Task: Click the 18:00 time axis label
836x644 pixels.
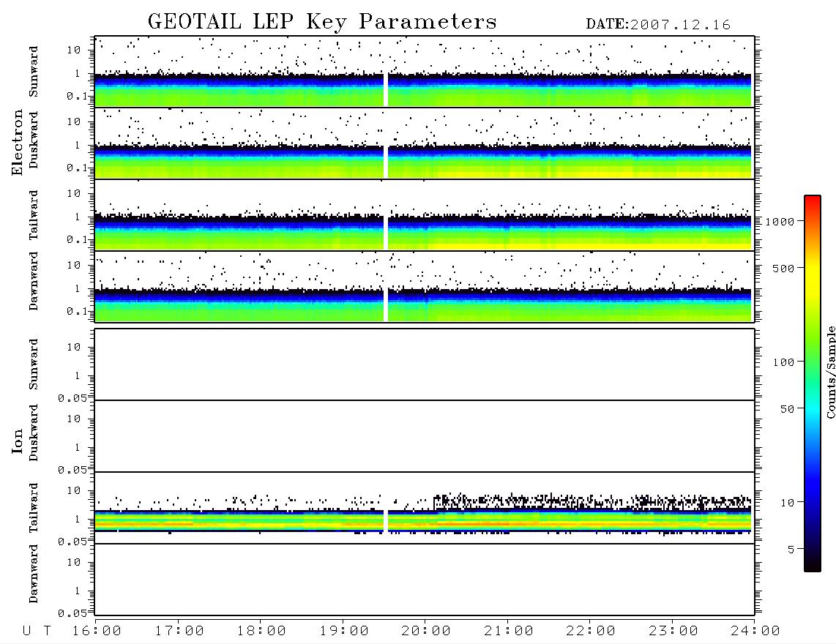Action: tap(262, 632)
